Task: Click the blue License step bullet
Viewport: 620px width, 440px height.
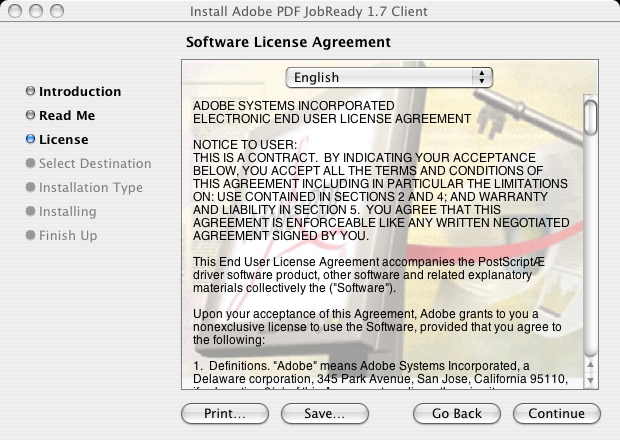Action: coord(30,139)
